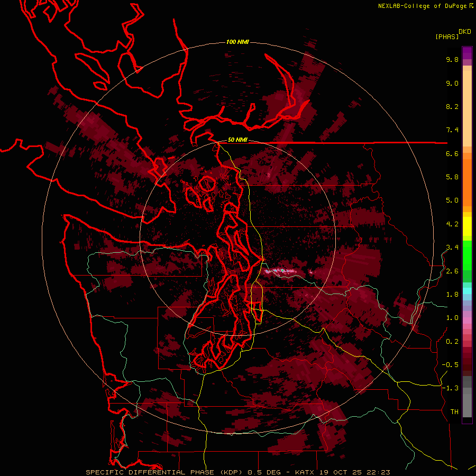Image resolution: width=476 pixels, height=476 pixels.
Task: Select the 1.0 scale value
Action: (x=452, y=318)
